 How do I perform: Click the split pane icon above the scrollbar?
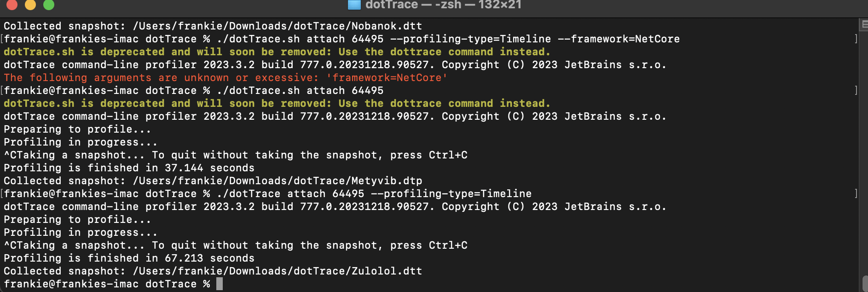tap(864, 24)
